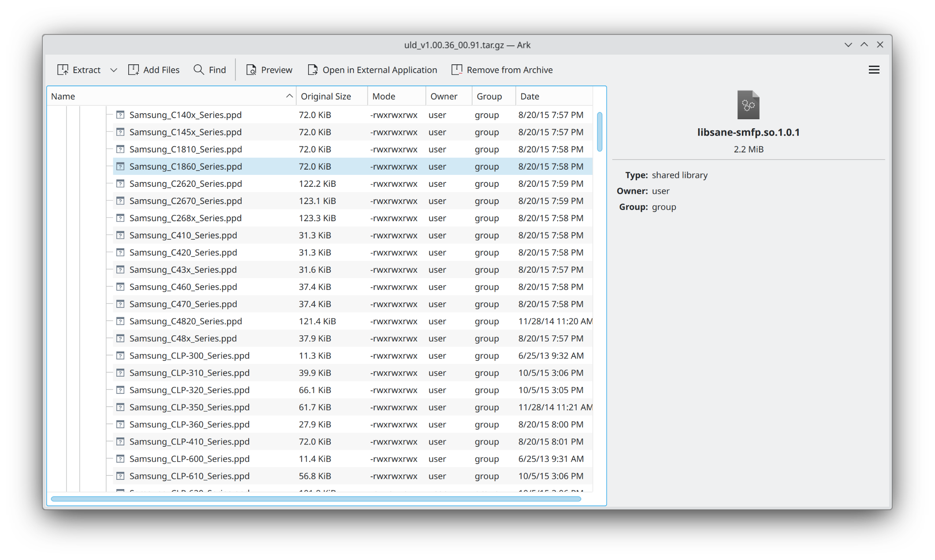Click the Date column header
Image resolution: width=935 pixels, height=560 pixels.
[x=529, y=96]
